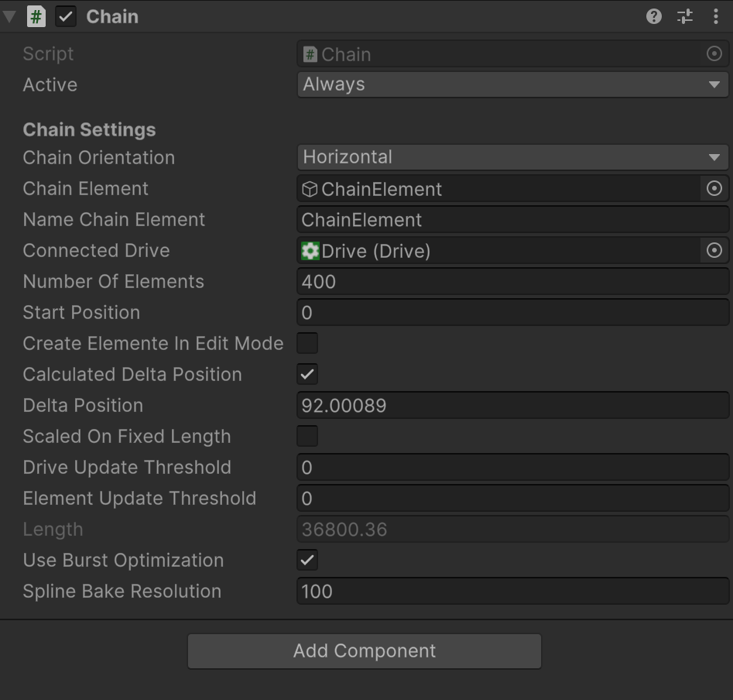This screenshot has width=733, height=700.
Task: Turn off Use Burst Optimization
Action: coord(307,560)
